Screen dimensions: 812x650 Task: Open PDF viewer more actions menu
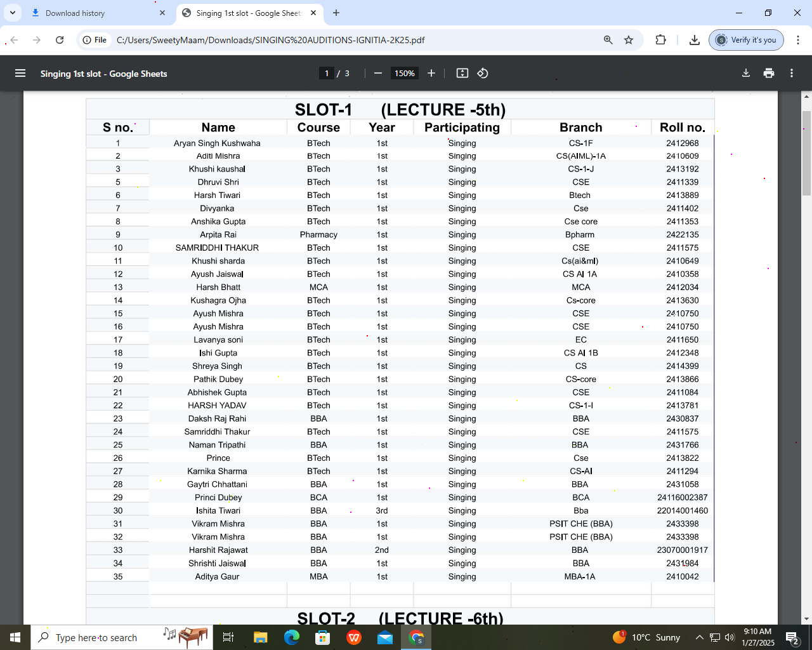792,73
